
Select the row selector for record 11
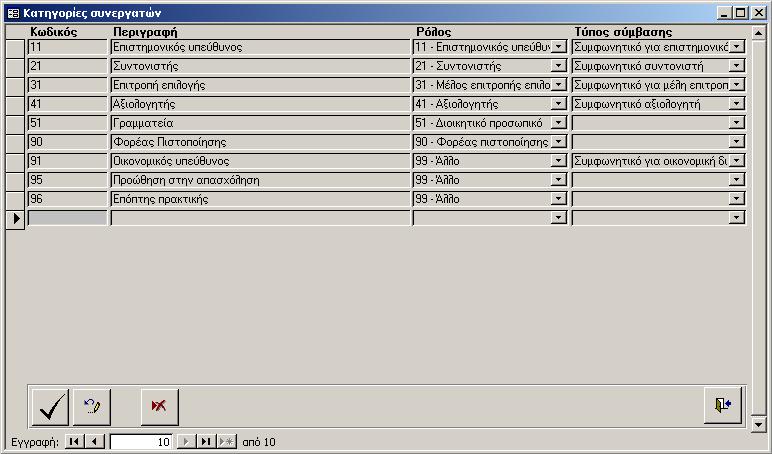pos(15,47)
